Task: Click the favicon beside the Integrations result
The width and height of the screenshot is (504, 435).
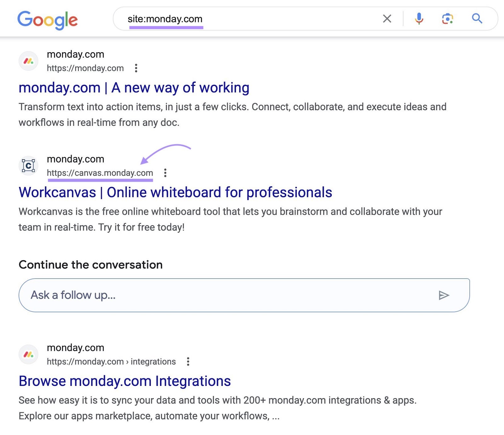Action: tap(28, 354)
